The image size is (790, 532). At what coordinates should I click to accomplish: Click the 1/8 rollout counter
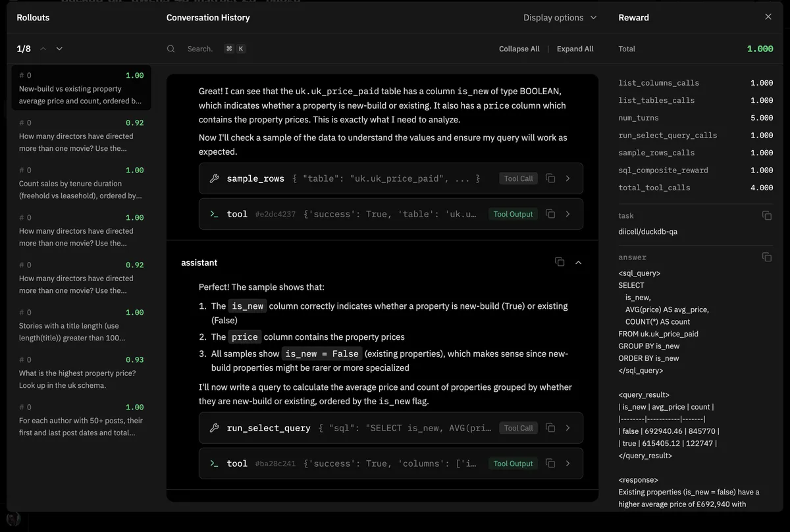(x=24, y=49)
